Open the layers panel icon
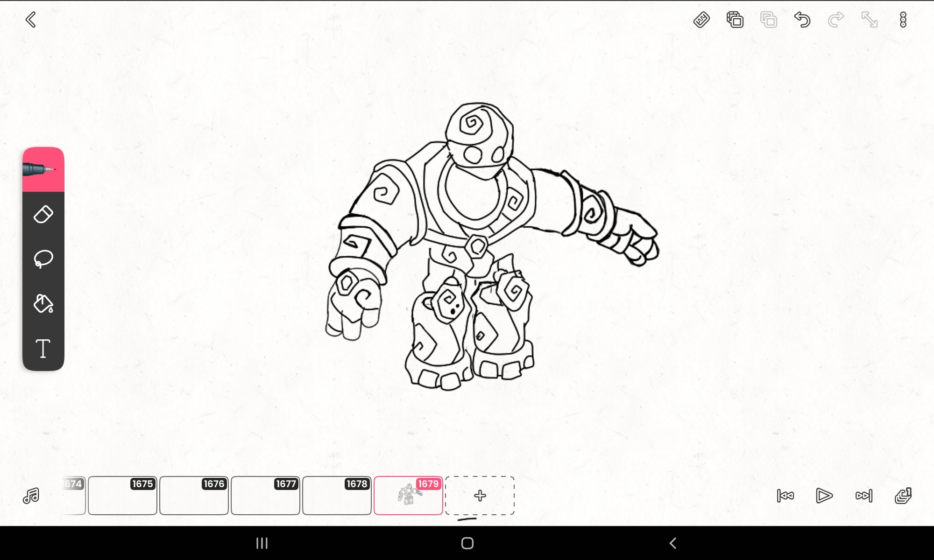Viewport: 934px width, 560px height. (735, 20)
